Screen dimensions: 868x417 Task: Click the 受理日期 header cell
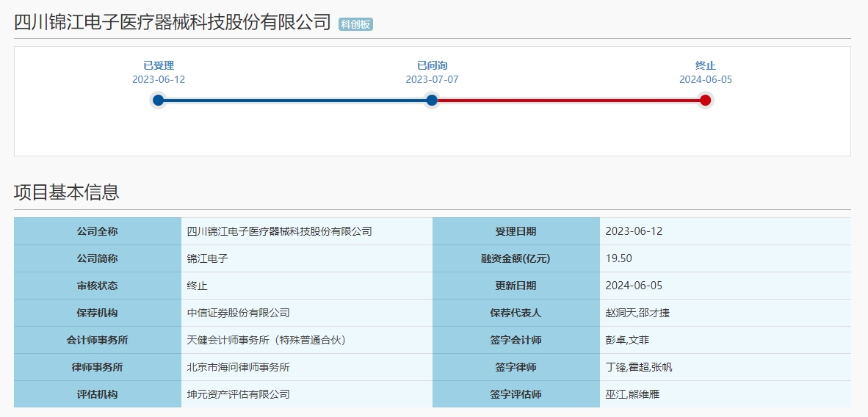tap(516, 231)
